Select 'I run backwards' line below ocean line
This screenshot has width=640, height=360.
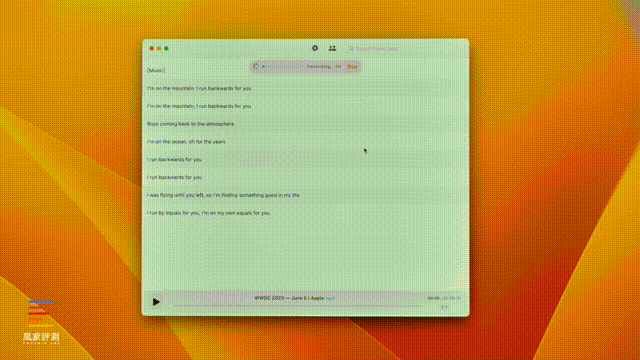(174, 160)
